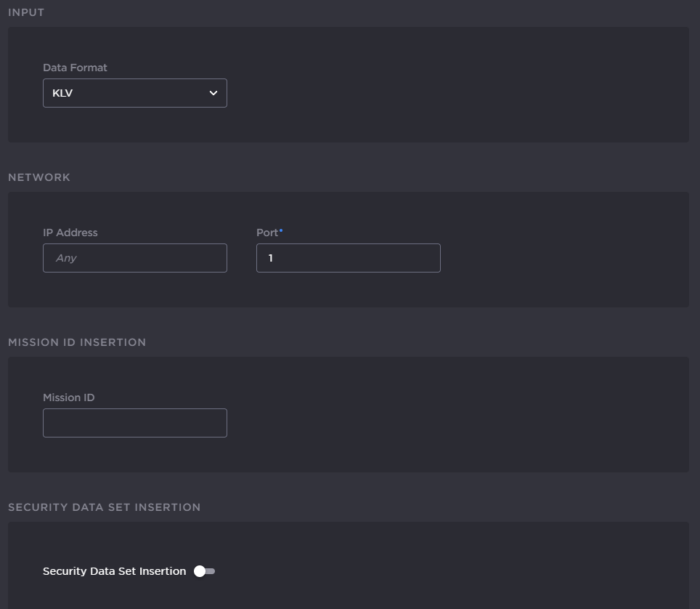Click the required asterisk next to Port
The width and height of the screenshot is (700, 609).
click(x=281, y=231)
